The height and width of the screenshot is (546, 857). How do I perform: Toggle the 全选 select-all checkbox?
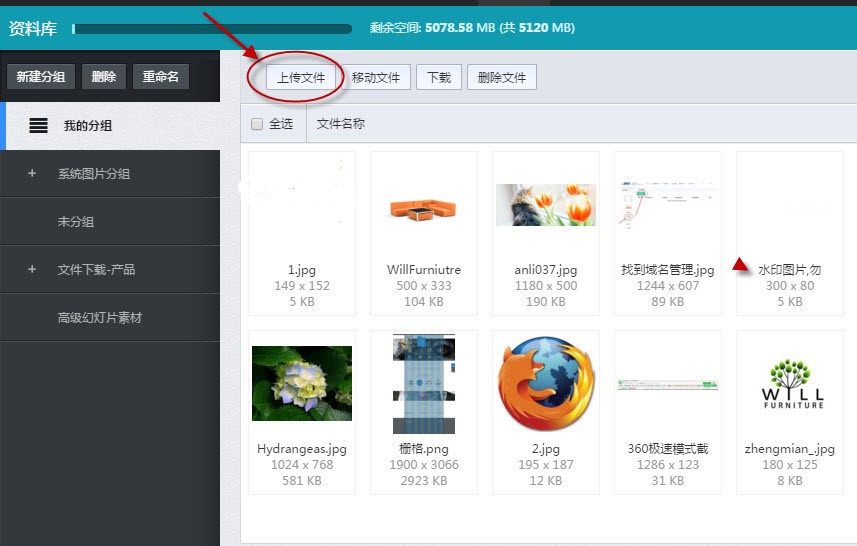(257, 124)
